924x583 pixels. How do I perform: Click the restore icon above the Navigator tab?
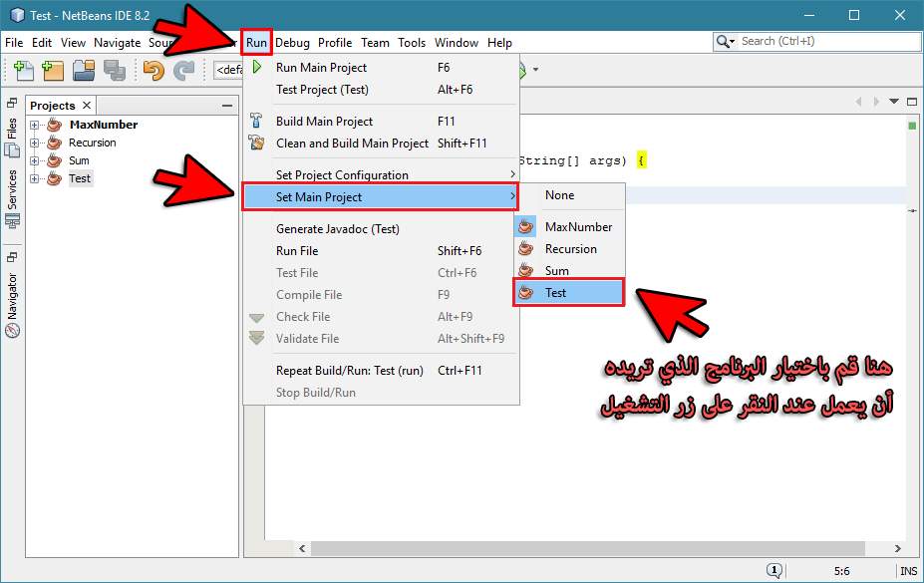(x=12, y=257)
